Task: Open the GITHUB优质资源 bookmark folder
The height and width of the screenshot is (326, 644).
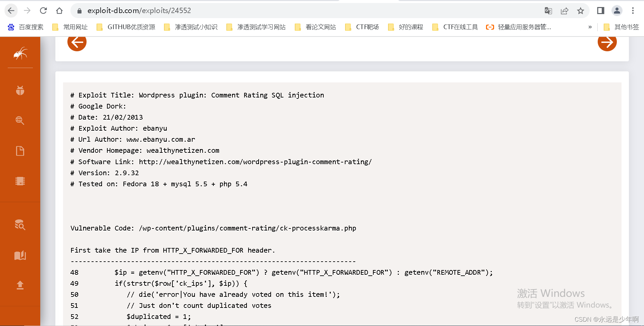Action: pyautogui.click(x=126, y=27)
